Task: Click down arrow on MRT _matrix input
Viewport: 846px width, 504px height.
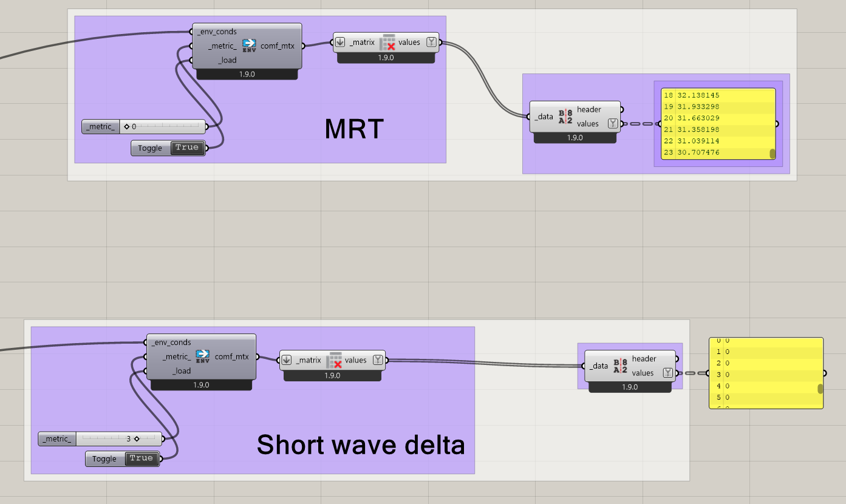Action: (x=340, y=43)
